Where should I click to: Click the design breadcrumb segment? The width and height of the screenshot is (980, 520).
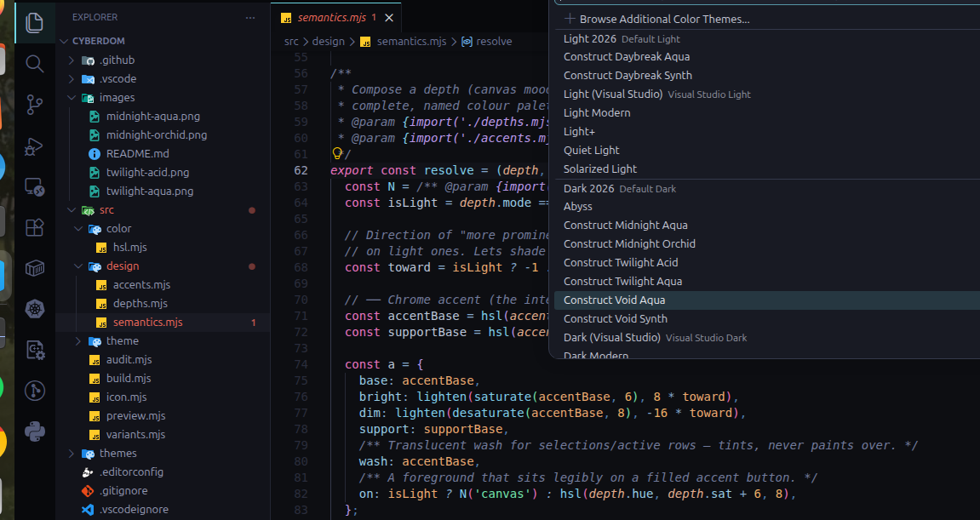[328, 42]
